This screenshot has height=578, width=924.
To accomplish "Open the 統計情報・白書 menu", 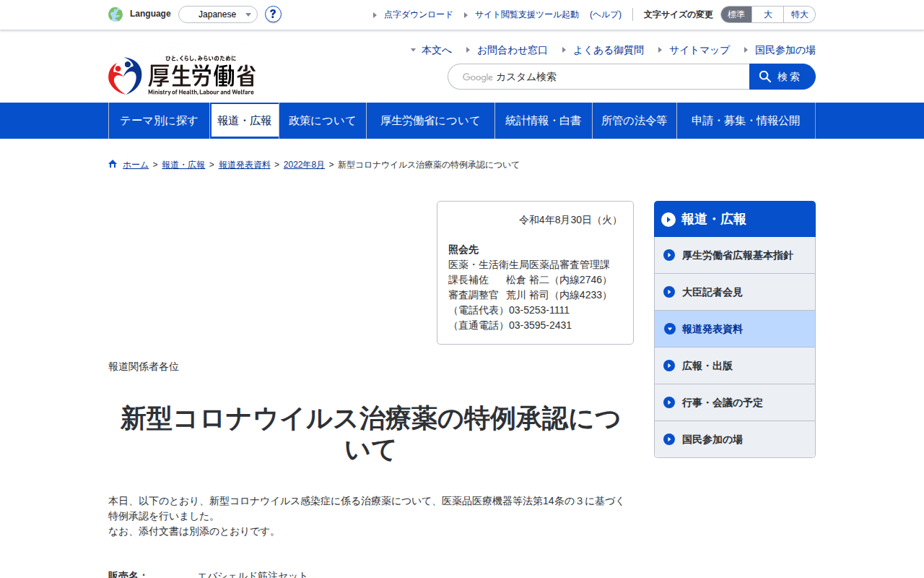I will click(544, 121).
